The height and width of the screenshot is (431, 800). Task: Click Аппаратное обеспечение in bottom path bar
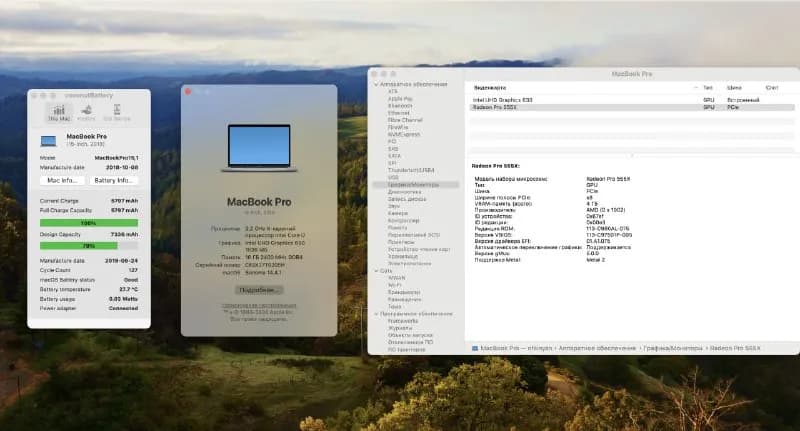pos(597,348)
